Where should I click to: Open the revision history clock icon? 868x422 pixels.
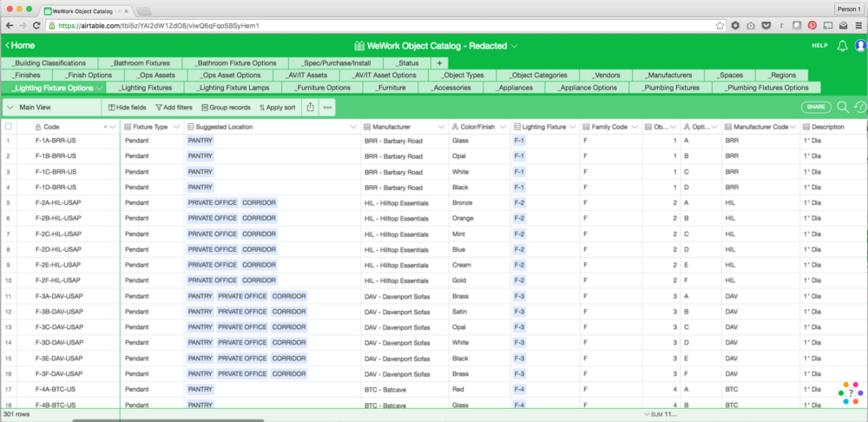click(859, 107)
